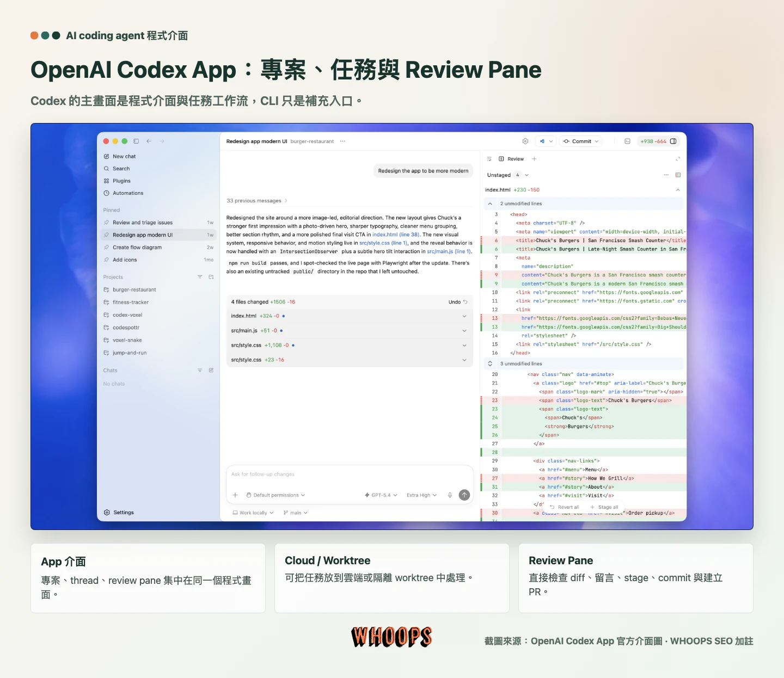This screenshot has width=784, height=678.
Task: Go forward using the right arrow
Action: pyautogui.click(x=162, y=141)
